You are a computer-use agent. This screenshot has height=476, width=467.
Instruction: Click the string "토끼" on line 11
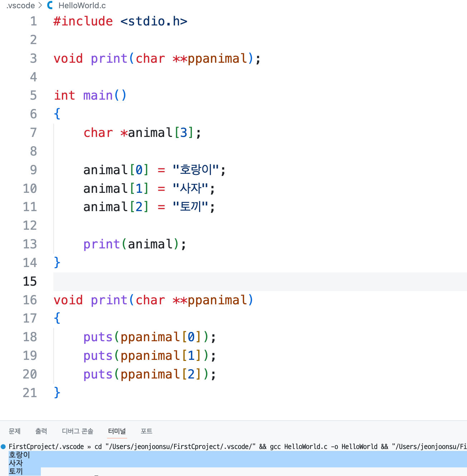click(190, 207)
